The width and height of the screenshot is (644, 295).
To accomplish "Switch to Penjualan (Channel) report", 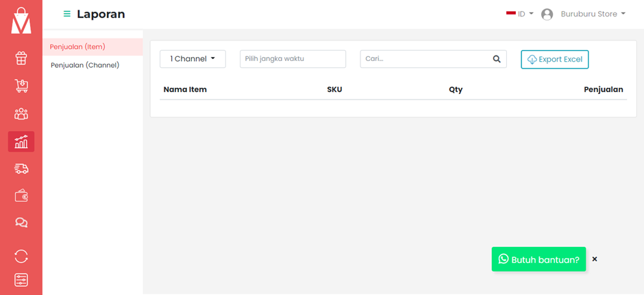I will point(85,65).
